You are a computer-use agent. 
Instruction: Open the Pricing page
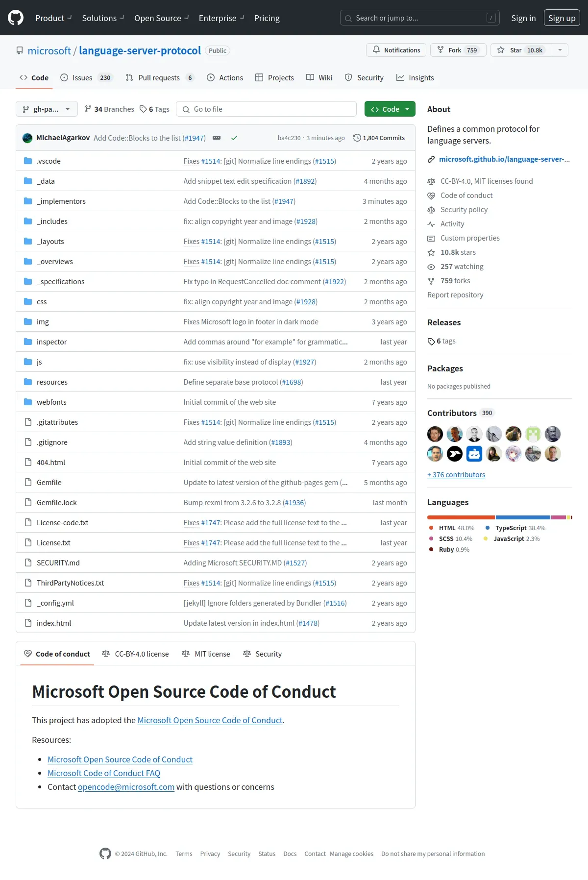click(x=267, y=18)
